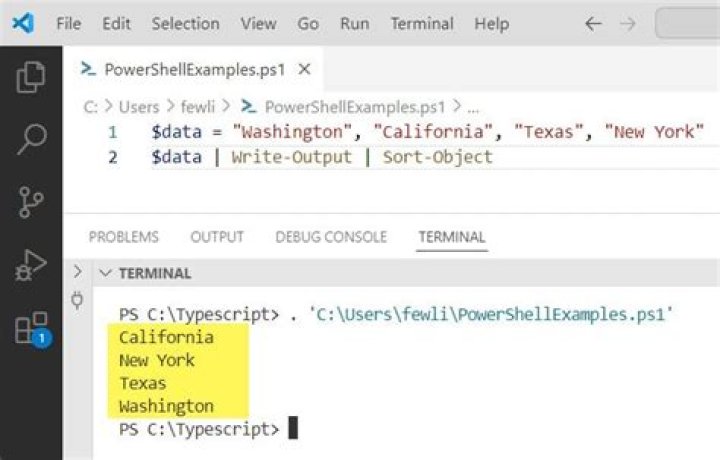720x460 pixels.
Task: Click the plug icon beside the terminal
Action: [77, 300]
